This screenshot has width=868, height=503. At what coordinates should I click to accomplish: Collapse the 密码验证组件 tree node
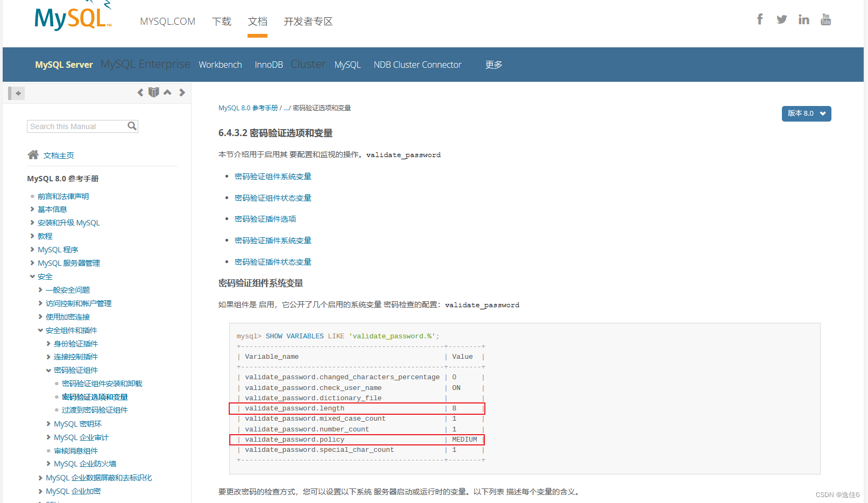pyautogui.click(x=48, y=370)
